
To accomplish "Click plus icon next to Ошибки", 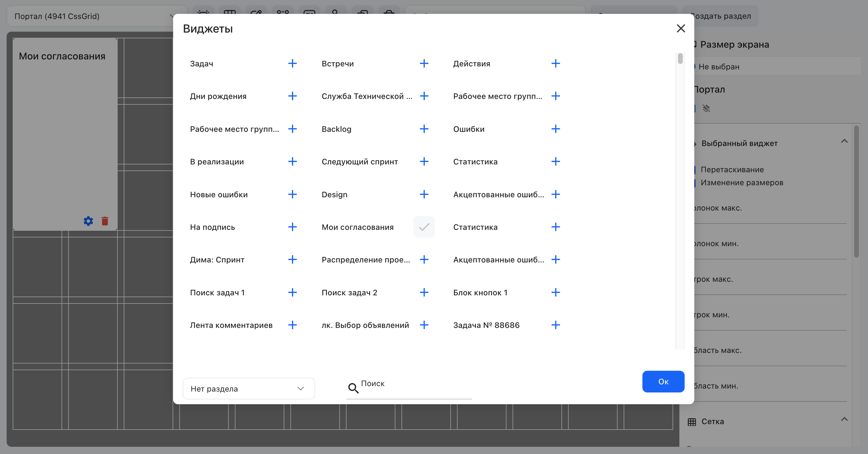I will [x=555, y=129].
